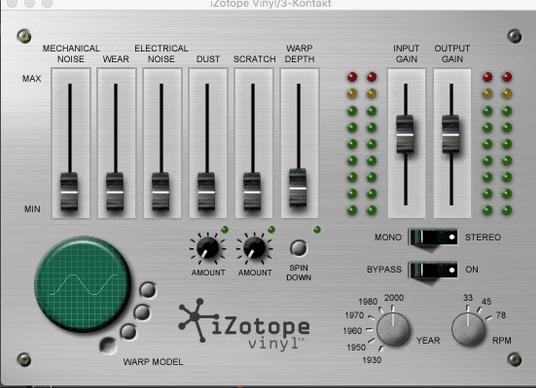Click the Scratch fader handle
The image size is (536, 388).
[x=252, y=192]
